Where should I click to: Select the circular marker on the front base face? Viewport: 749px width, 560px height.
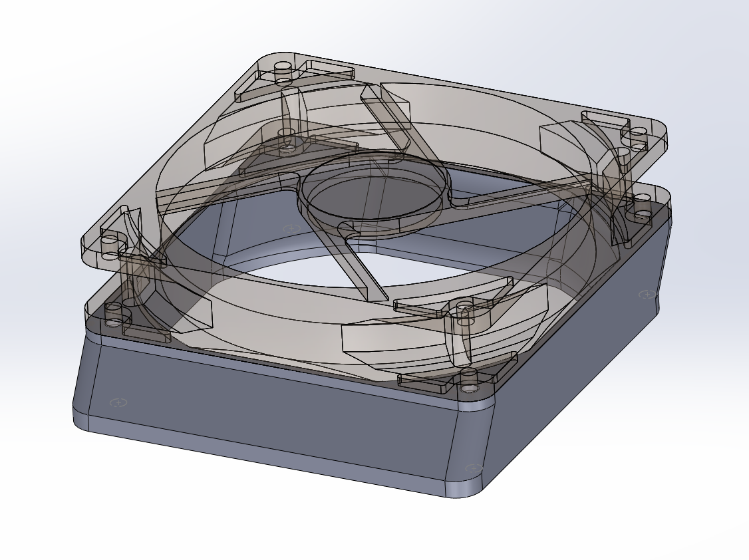472,469
